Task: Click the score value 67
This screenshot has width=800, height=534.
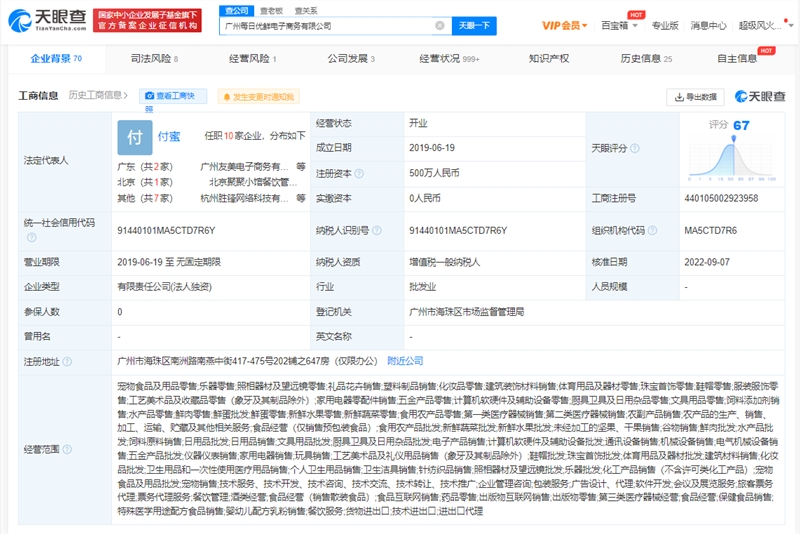Action: click(x=741, y=125)
